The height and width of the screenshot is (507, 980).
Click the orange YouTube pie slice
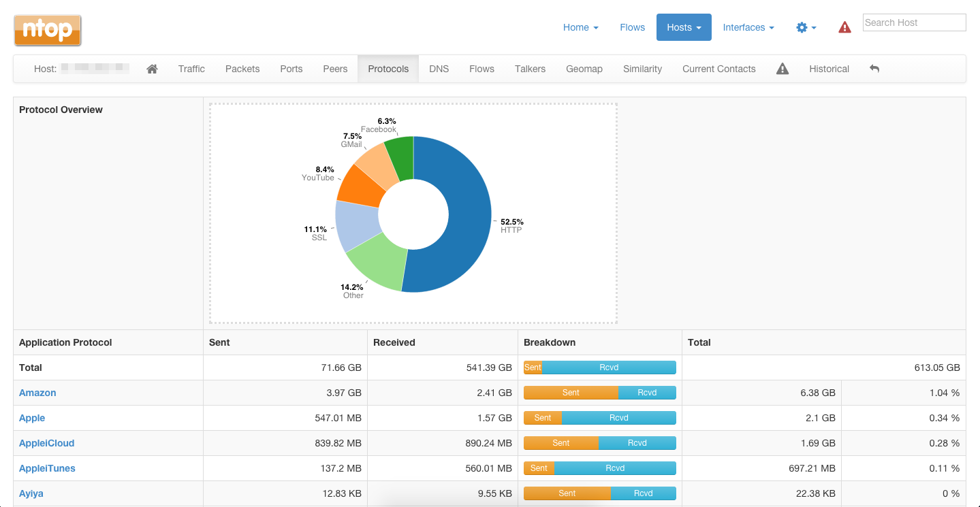[359, 186]
